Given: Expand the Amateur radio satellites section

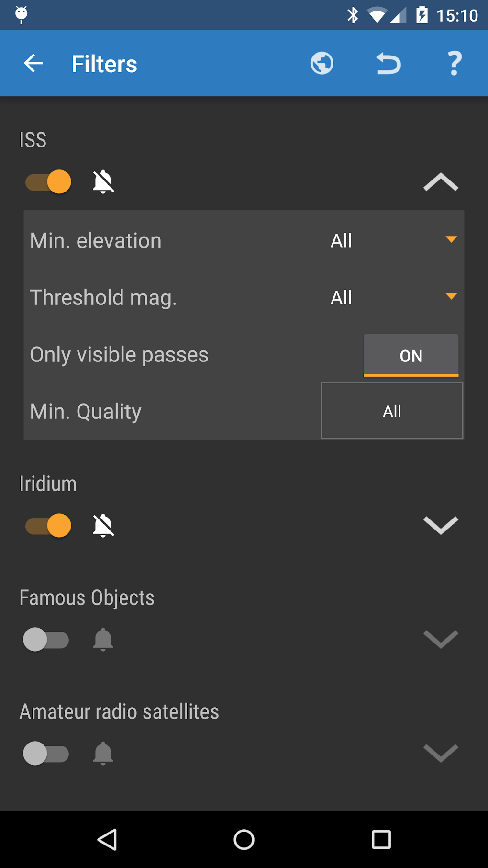Looking at the screenshot, I should pos(440,753).
